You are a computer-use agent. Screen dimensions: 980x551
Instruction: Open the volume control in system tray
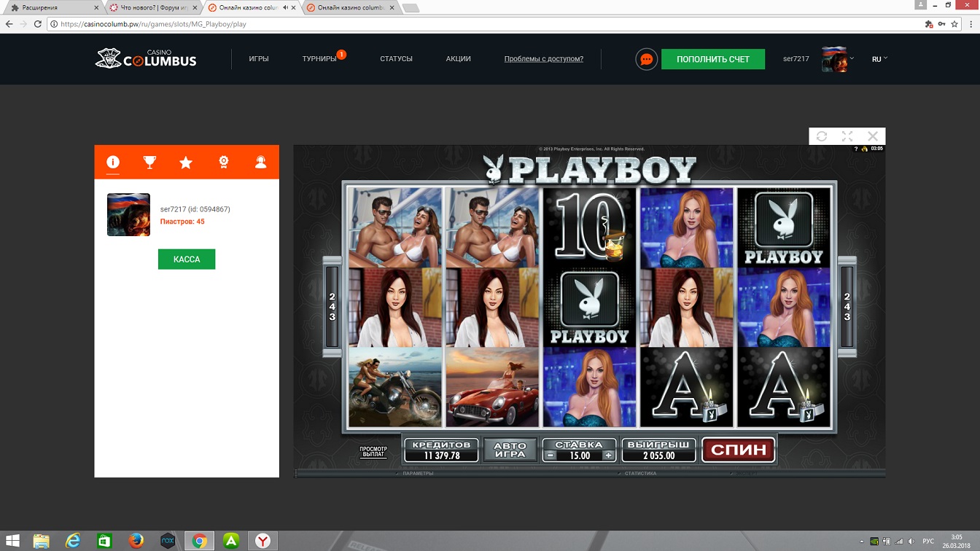click(910, 542)
